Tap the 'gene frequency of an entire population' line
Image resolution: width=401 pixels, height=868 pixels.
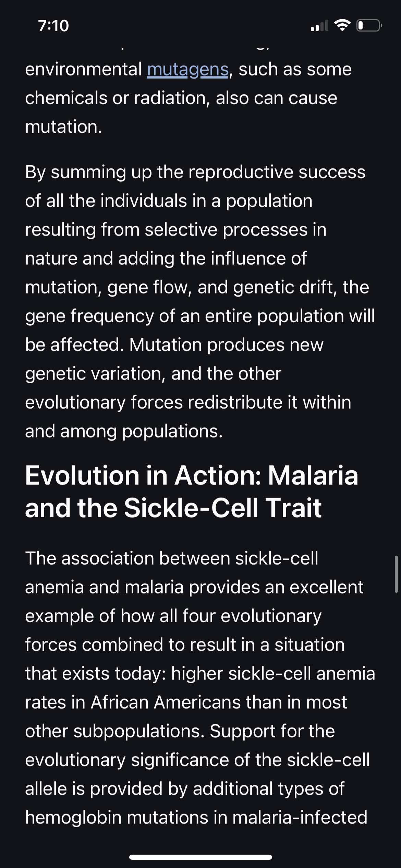(x=200, y=316)
